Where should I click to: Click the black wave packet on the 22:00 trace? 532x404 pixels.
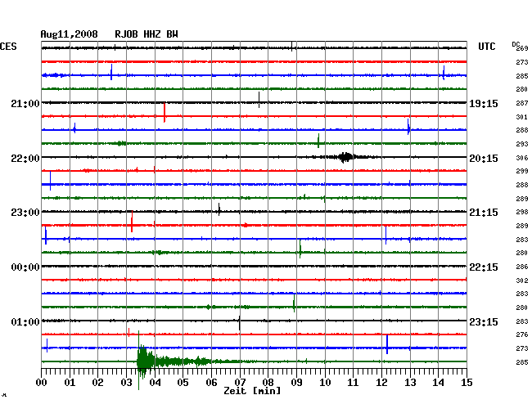point(345,157)
